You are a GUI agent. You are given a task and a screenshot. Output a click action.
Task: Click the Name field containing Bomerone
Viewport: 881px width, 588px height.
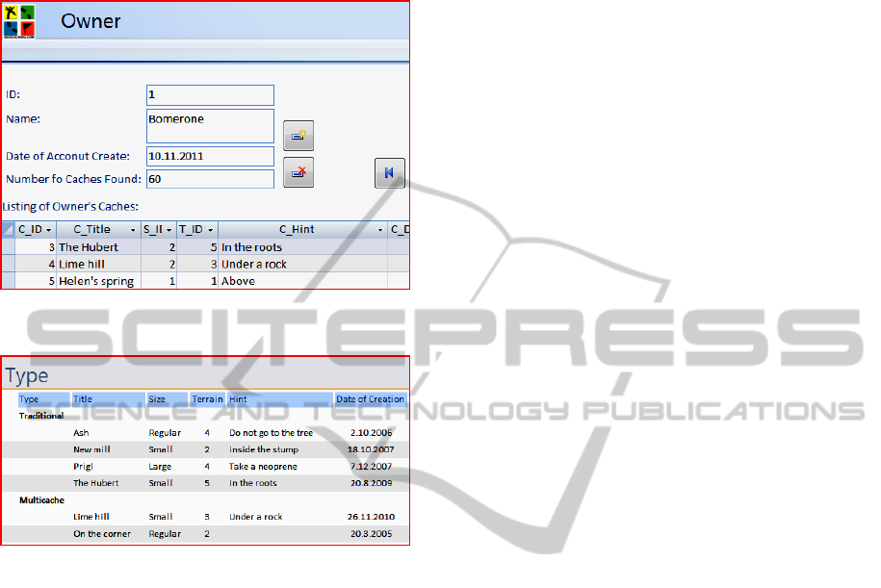[210, 126]
